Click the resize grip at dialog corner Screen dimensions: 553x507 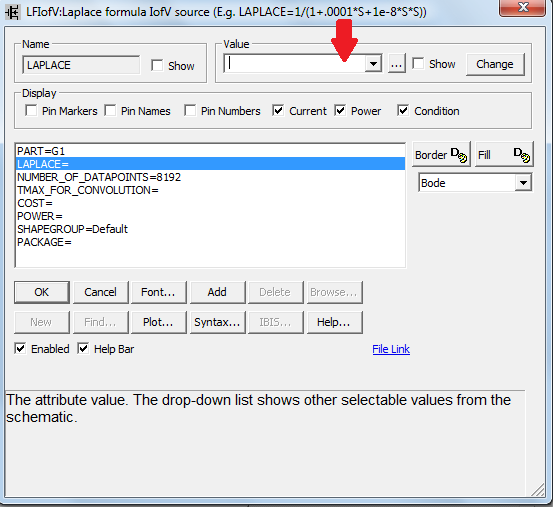pyautogui.click(x=538, y=490)
